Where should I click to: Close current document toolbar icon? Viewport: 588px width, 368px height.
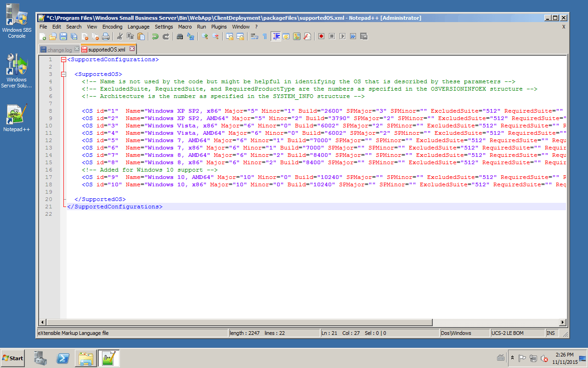tap(85, 36)
